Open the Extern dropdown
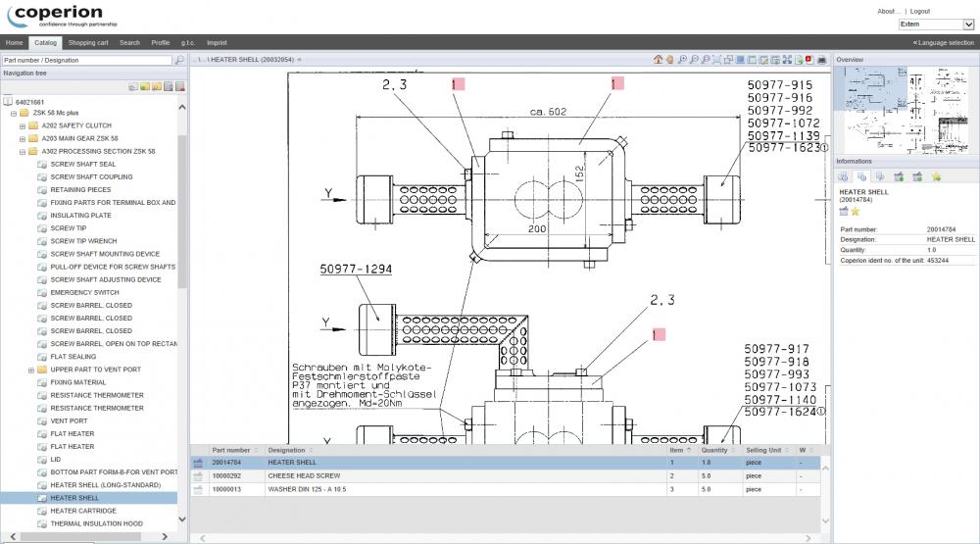The height and width of the screenshot is (544, 980). pos(936,25)
